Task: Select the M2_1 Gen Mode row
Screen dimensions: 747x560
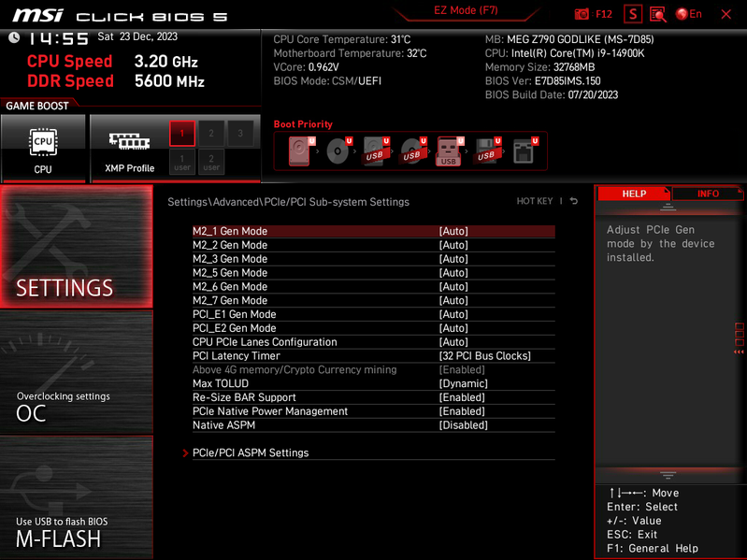Action: [374, 231]
